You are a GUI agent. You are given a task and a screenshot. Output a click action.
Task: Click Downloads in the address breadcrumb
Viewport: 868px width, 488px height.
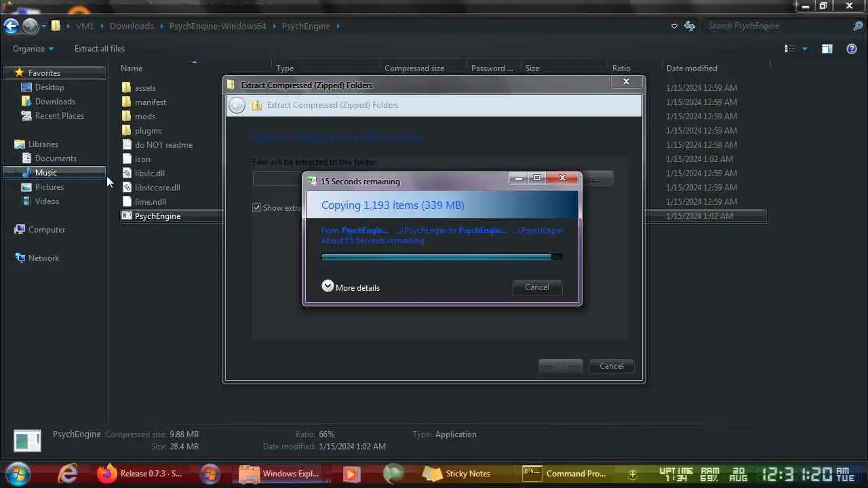pyautogui.click(x=132, y=26)
